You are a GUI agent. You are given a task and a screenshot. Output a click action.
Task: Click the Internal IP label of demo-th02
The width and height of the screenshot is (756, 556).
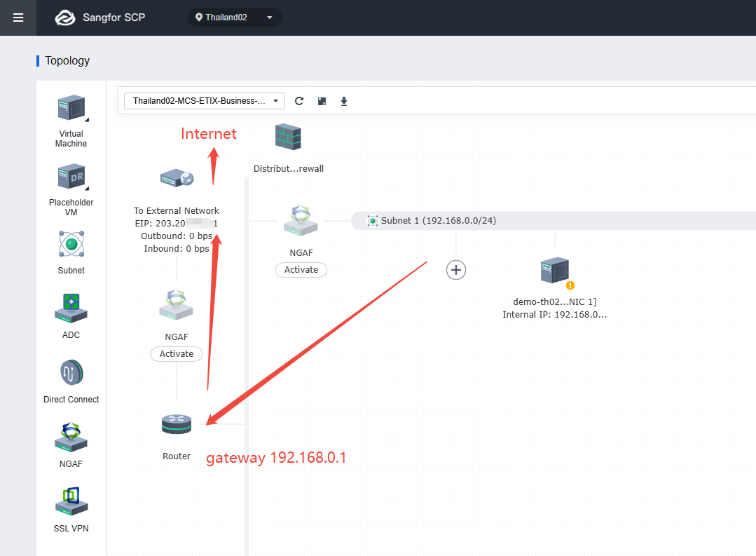pos(555,315)
